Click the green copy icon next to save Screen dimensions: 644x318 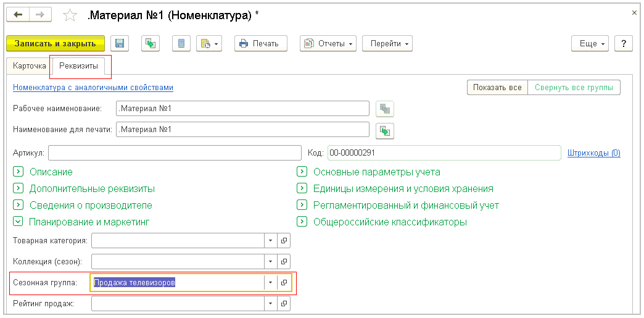tap(151, 43)
